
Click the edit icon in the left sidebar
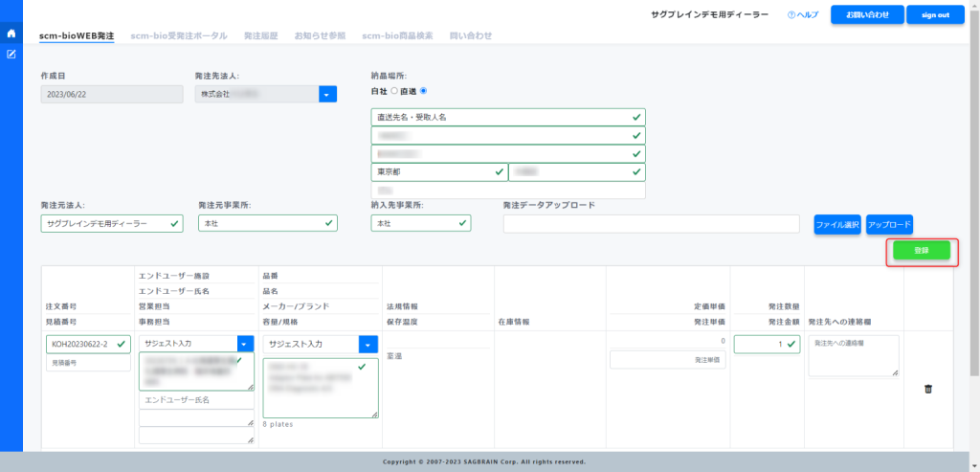[11, 54]
